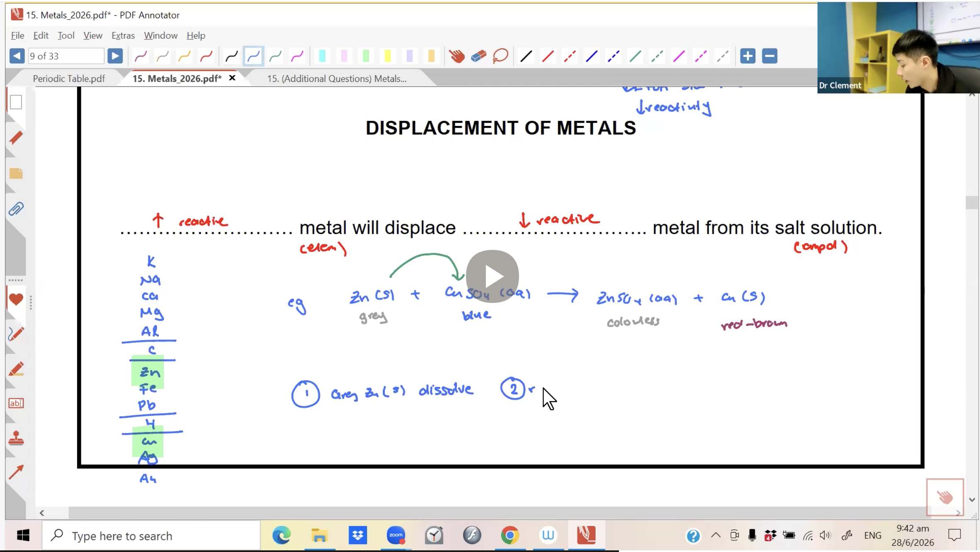
Task: Select the teal green pen preset
Action: point(275,56)
